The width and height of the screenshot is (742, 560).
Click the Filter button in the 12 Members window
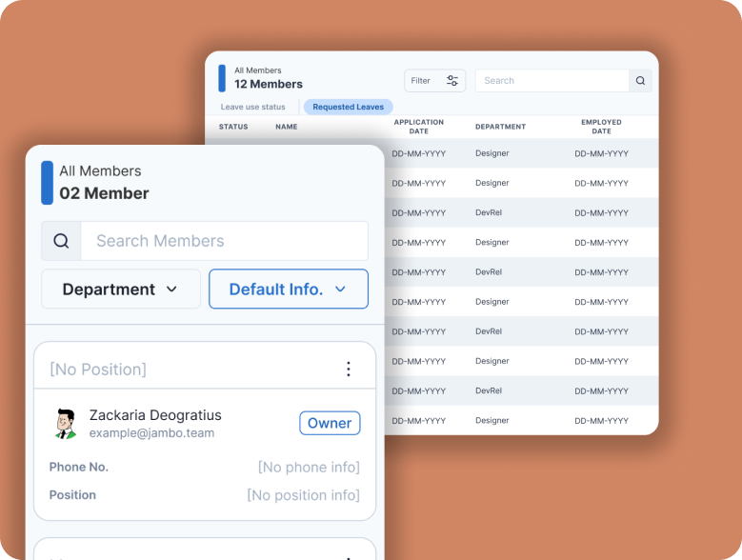435,80
